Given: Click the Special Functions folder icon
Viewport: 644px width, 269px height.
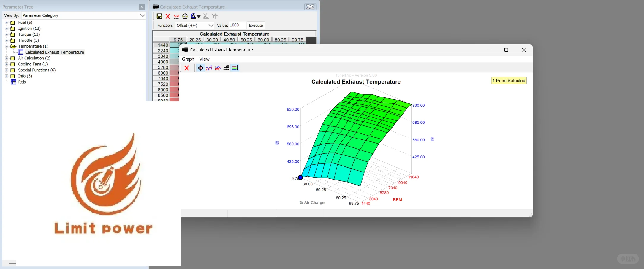Looking at the screenshot, I should pyautogui.click(x=13, y=70).
